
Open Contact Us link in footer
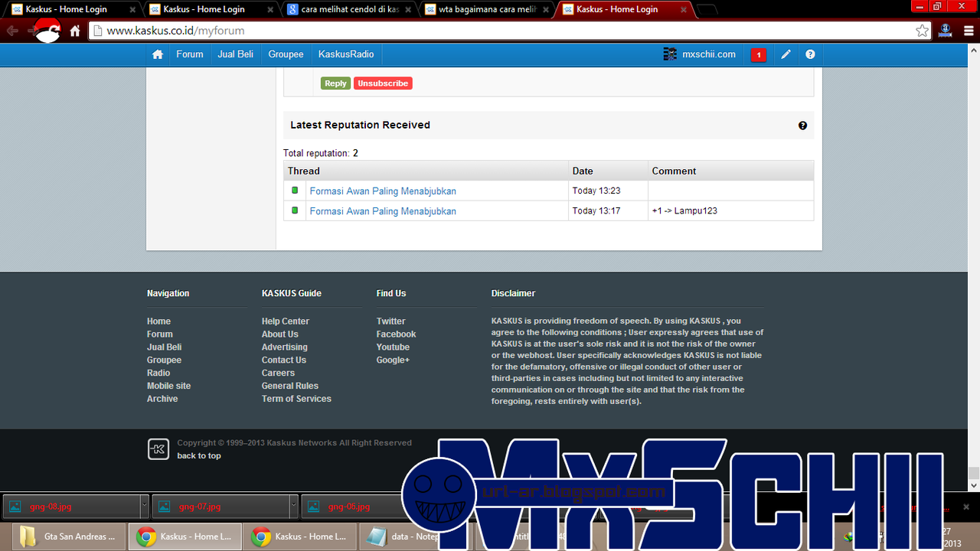284,360
